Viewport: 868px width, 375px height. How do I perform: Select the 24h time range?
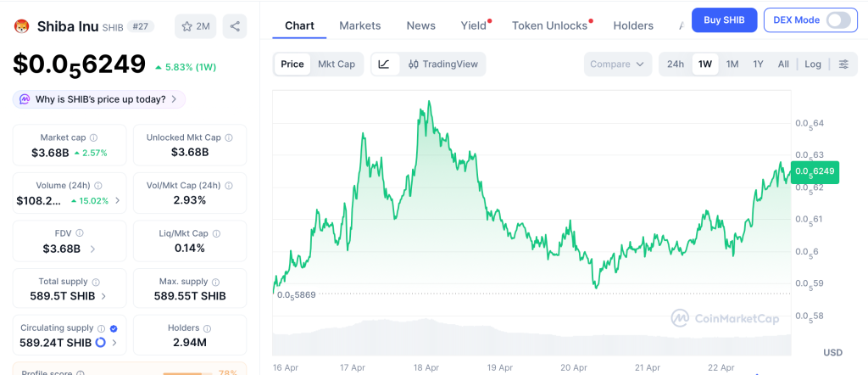pos(676,64)
